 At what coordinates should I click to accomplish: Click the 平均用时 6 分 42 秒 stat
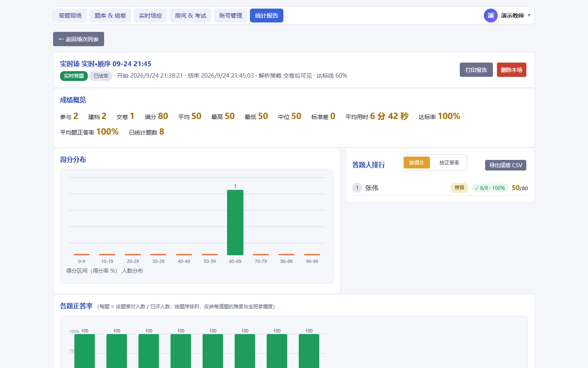point(377,117)
